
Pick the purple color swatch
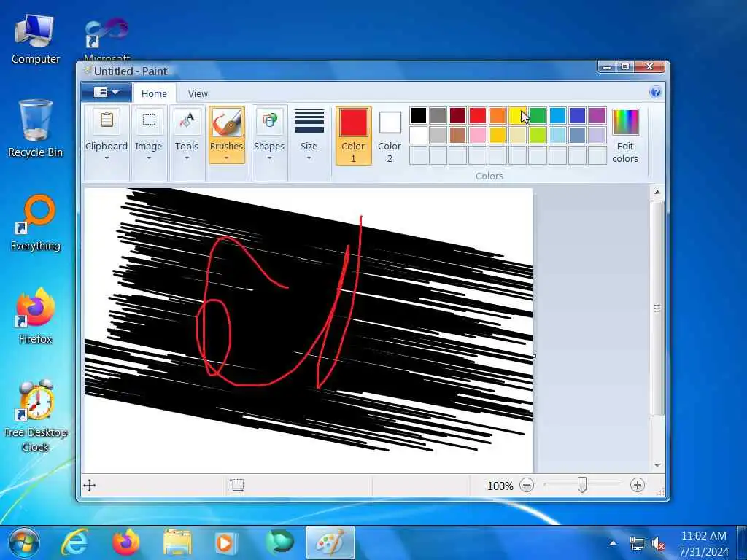(597, 115)
